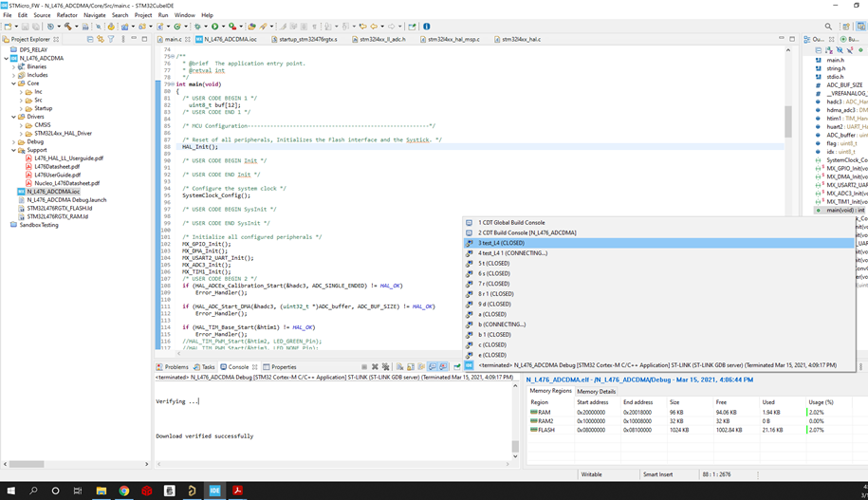The height and width of the screenshot is (500, 868).
Task: Select 'b (CONNECTING...)' console entry
Action: (x=658, y=324)
